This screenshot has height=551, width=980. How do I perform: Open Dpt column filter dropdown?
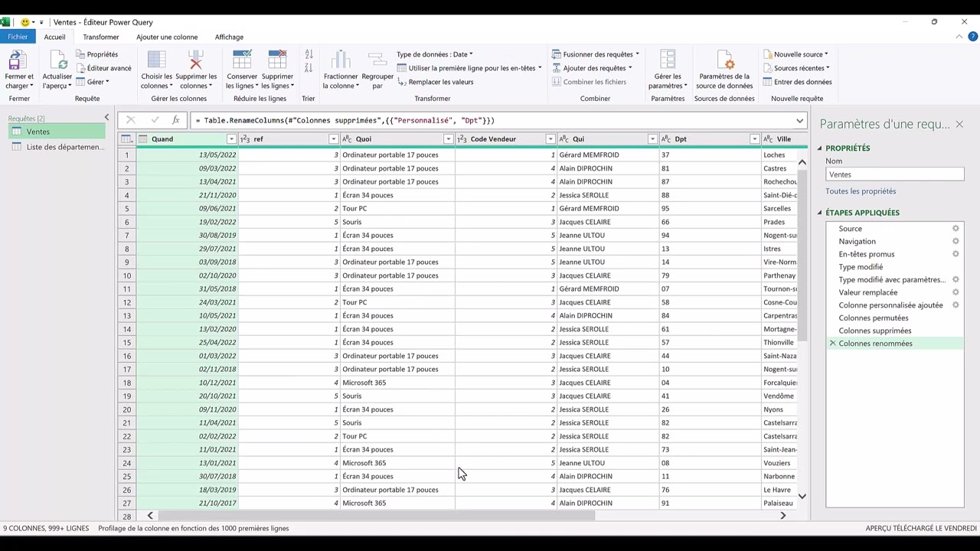754,139
